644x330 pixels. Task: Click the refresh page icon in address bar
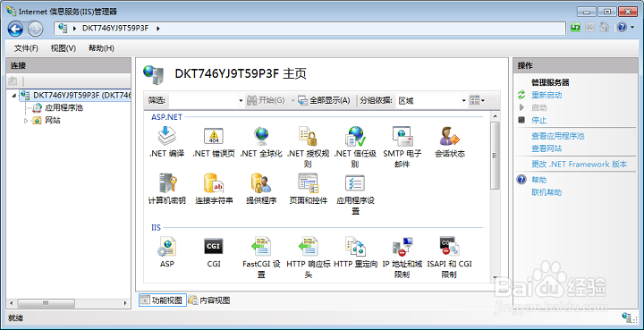(576, 28)
